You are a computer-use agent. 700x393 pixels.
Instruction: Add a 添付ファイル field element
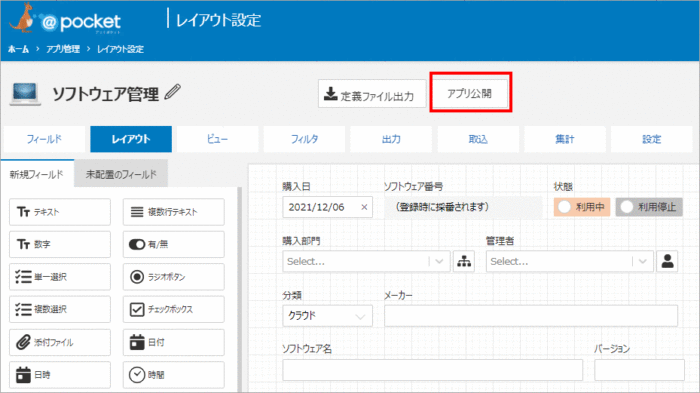click(x=60, y=343)
